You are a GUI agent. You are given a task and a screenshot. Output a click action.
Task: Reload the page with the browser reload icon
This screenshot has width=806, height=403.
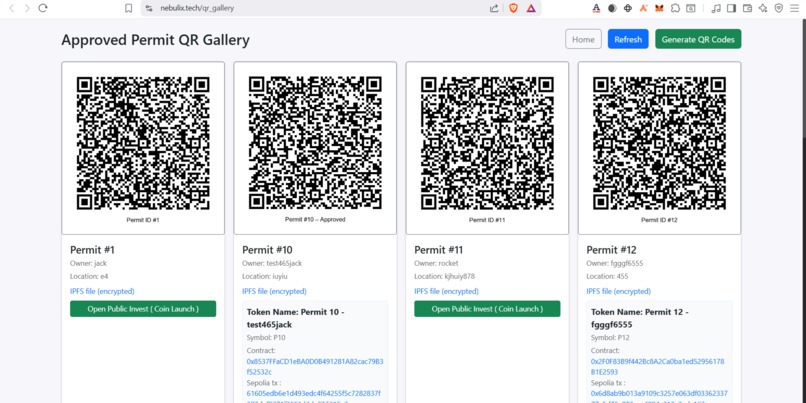(x=43, y=8)
